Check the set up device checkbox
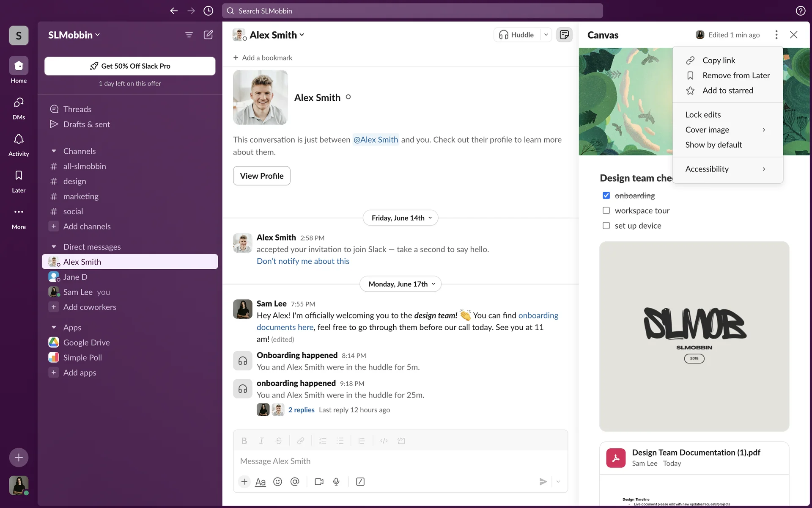The width and height of the screenshot is (812, 508). [x=606, y=226]
